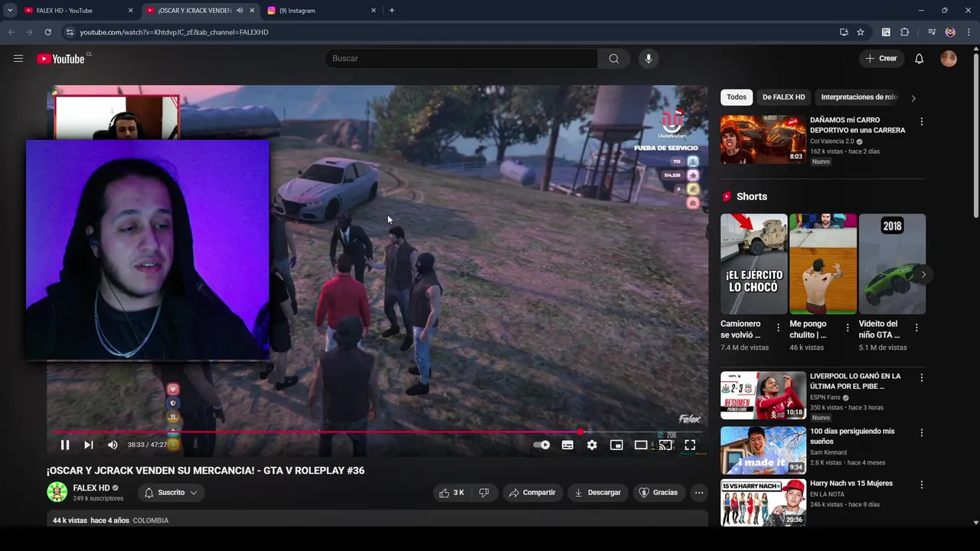Open options for Harry Nach video
Viewport: 980px width, 551px height.
click(921, 485)
